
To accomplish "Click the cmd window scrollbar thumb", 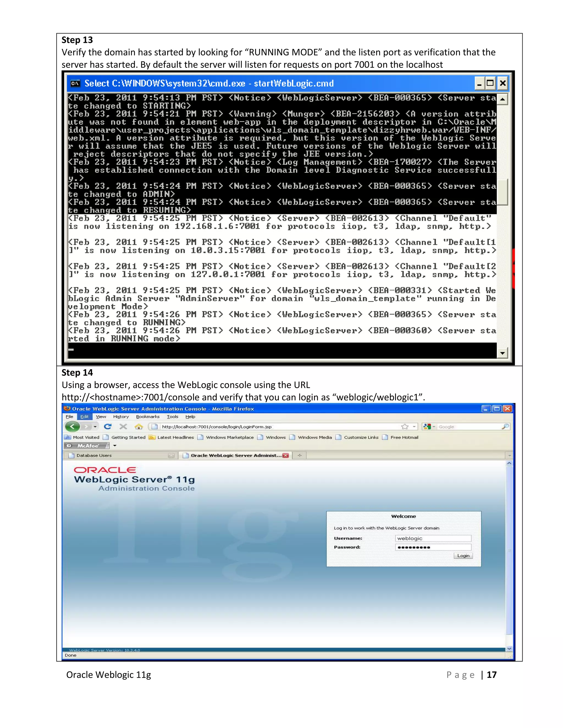I will (502, 192).
